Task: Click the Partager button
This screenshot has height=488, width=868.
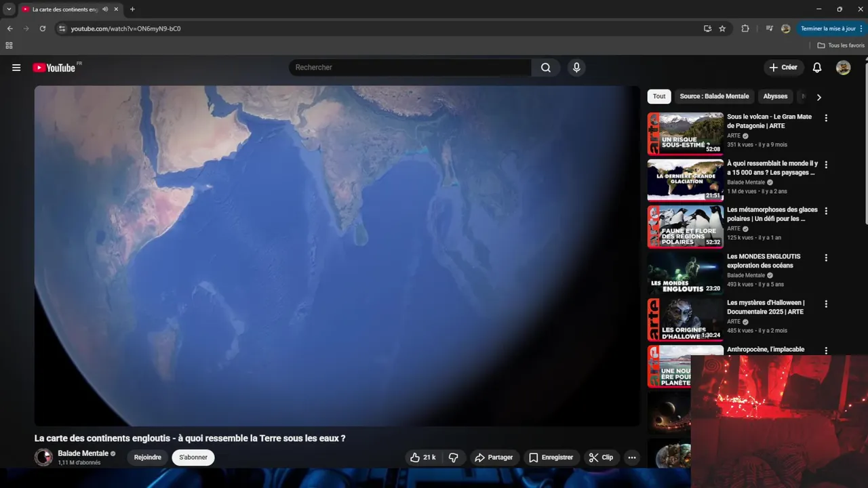Action: (494, 457)
